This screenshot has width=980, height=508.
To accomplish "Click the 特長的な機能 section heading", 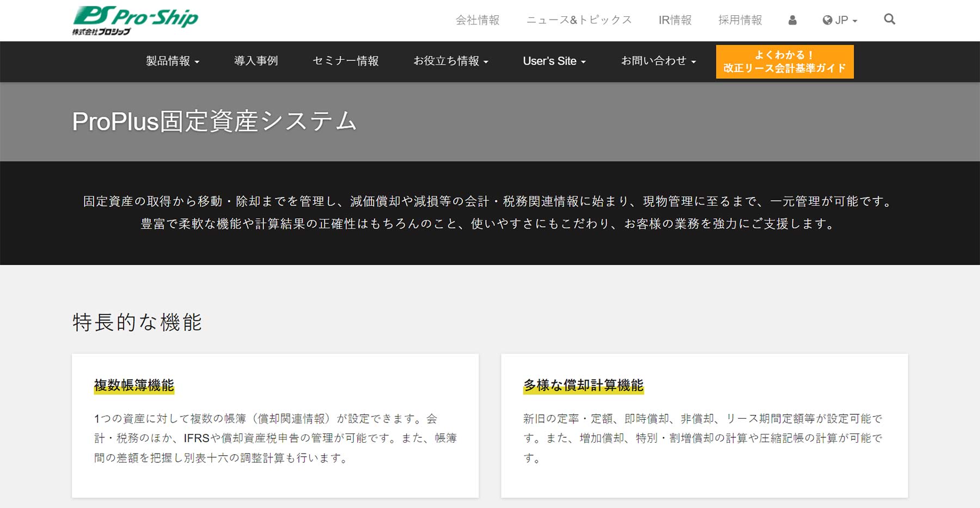I will (x=137, y=322).
